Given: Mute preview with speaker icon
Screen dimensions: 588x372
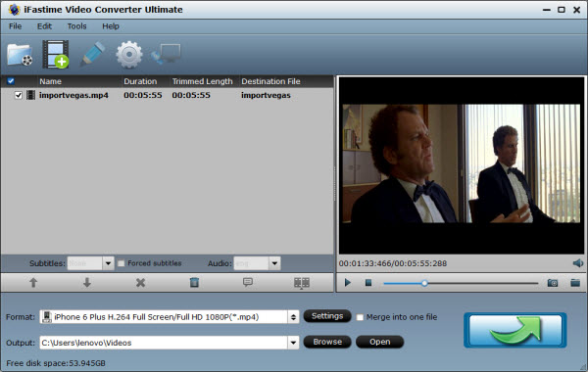Looking at the screenshot, I should (x=578, y=263).
